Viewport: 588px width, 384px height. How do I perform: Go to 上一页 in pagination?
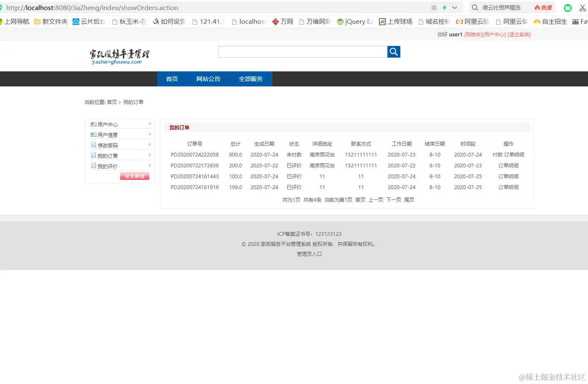(376, 200)
